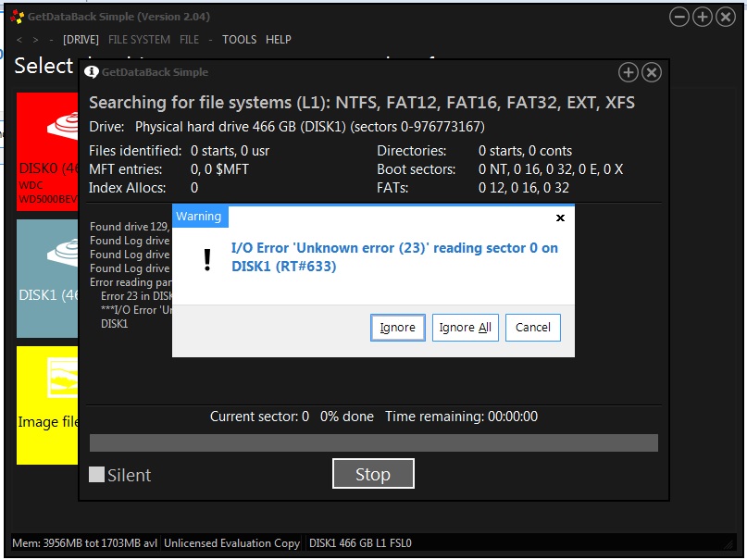Maximize the main GetDataBack window

[x=703, y=18]
